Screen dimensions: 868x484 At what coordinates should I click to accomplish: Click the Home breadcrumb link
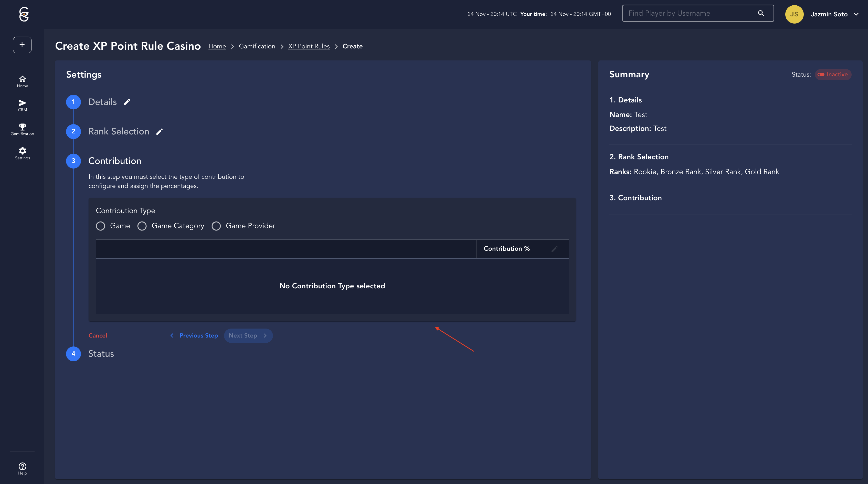coord(217,46)
